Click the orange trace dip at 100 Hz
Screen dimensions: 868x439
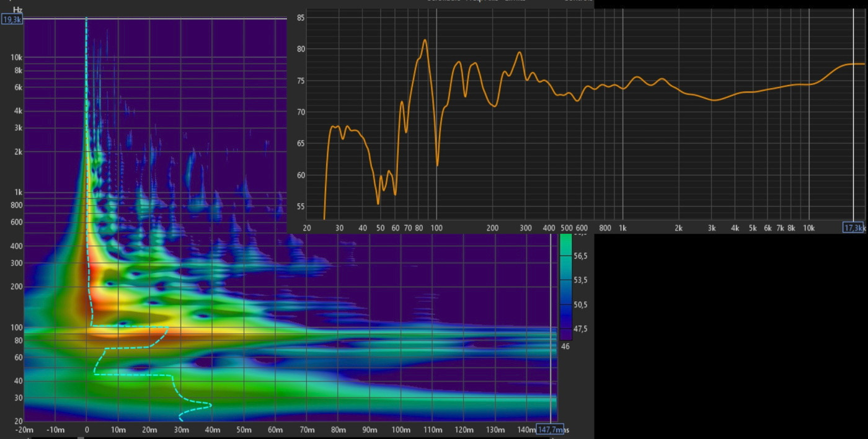(437, 165)
